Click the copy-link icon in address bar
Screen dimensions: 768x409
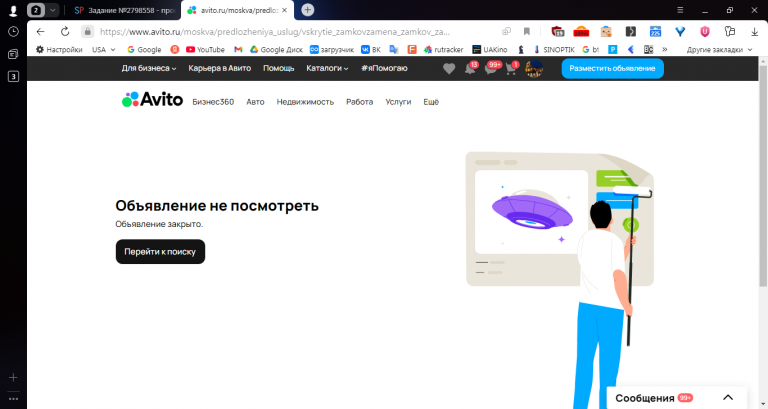tap(506, 31)
